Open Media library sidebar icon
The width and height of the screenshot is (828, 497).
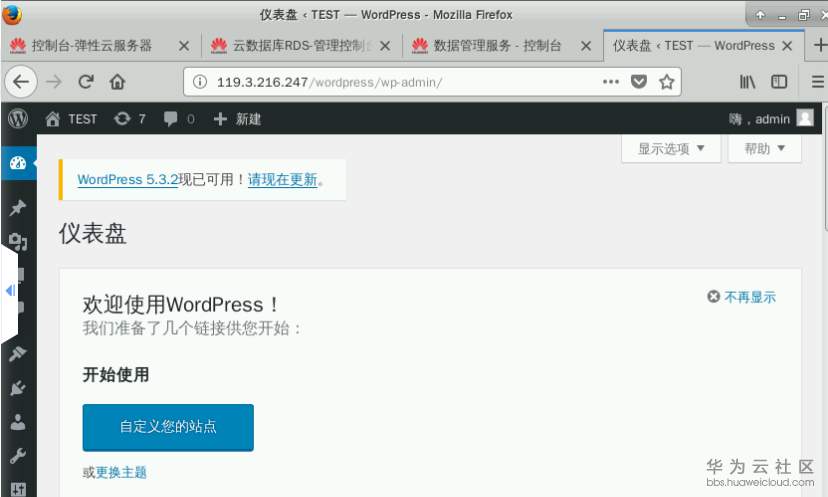coord(18,242)
